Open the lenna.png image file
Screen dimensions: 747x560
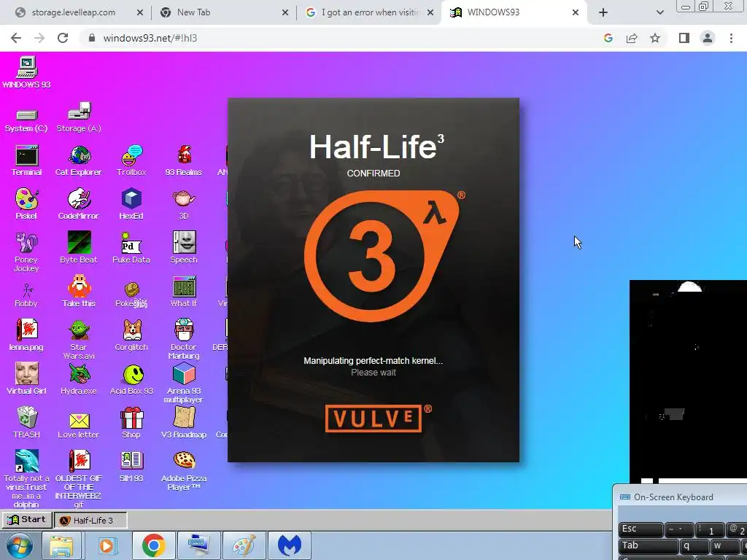click(x=26, y=335)
